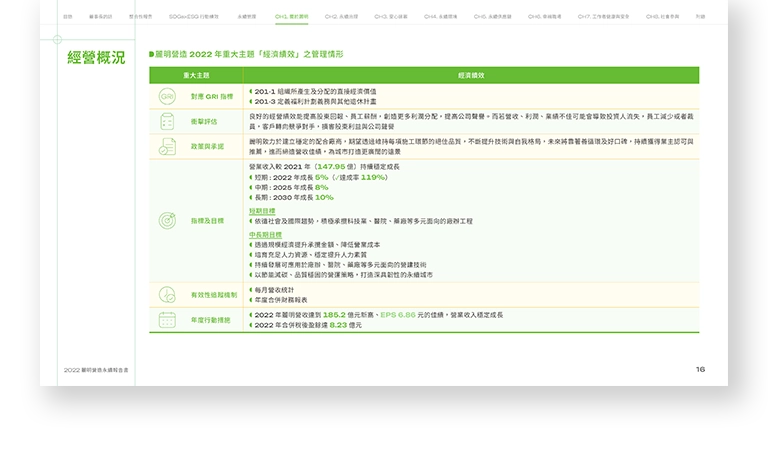Click the 年度合併財務報表 bullet line
Viewport: 768px width, 466px height.
[x=279, y=300]
